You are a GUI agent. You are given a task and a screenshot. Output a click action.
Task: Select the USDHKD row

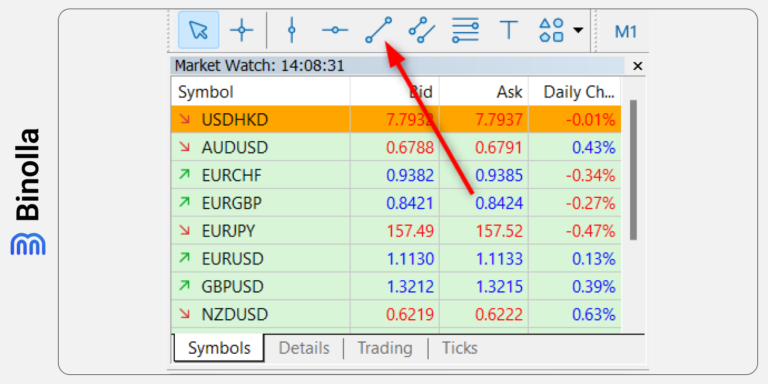(x=396, y=120)
